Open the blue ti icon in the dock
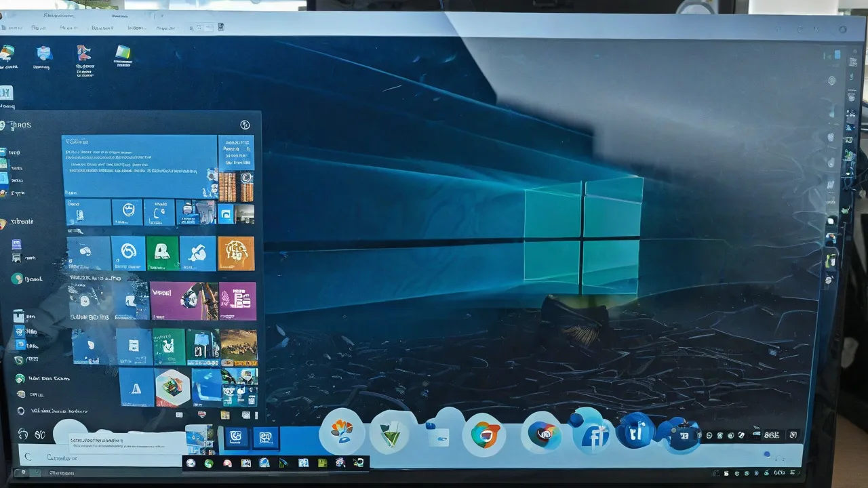Viewport: 868px width, 488px height. pos(636,431)
